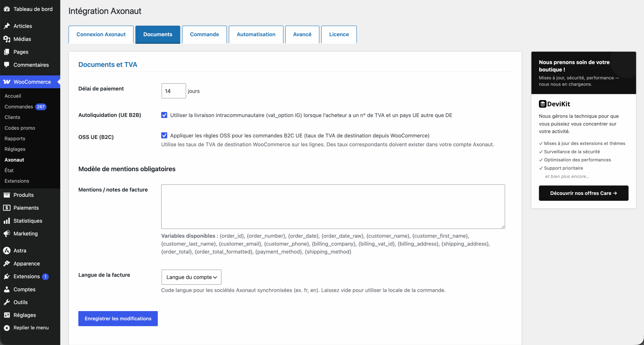Click the Tableau de bord menu label
This screenshot has width=644, height=345.
coord(33,9)
